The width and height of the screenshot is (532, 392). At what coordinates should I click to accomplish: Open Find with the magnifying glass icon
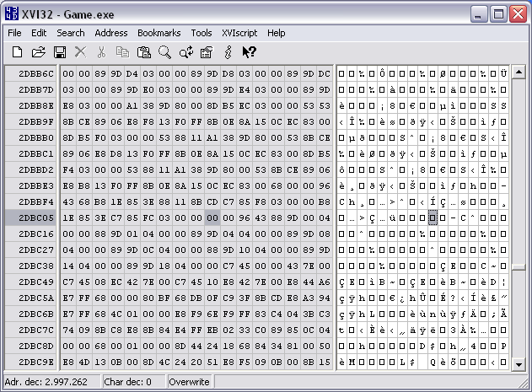pyautogui.click(x=164, y=52)
